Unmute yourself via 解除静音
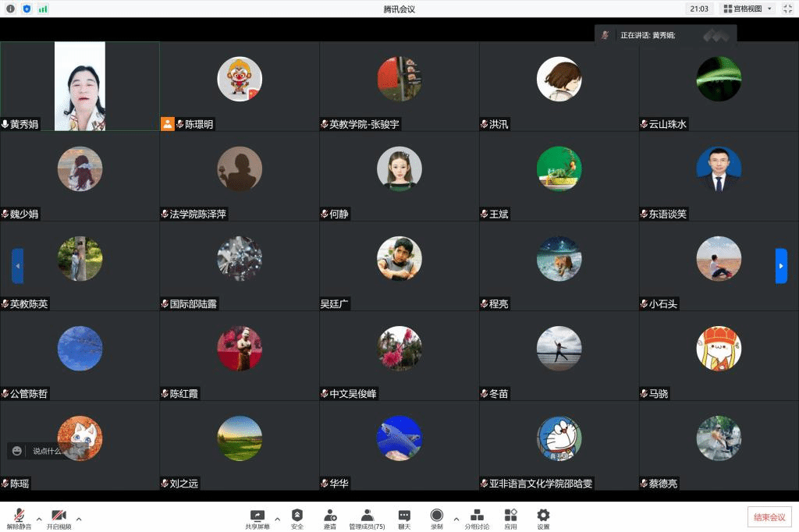 (x=19, y=516)
